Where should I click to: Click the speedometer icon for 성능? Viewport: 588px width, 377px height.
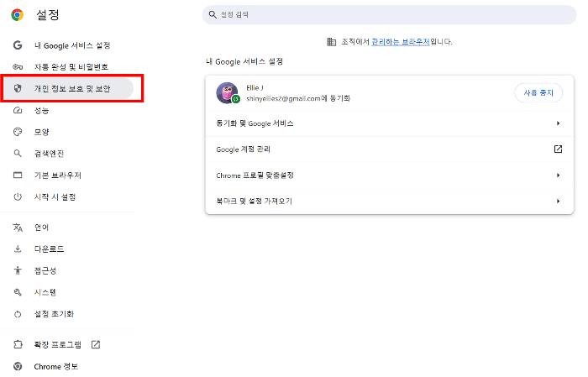coord(18,110)
